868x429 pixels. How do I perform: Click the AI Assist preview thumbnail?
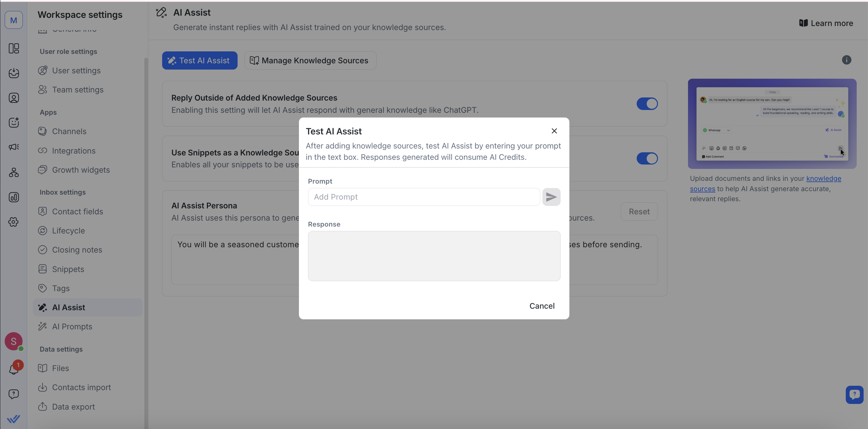point(772,124)
